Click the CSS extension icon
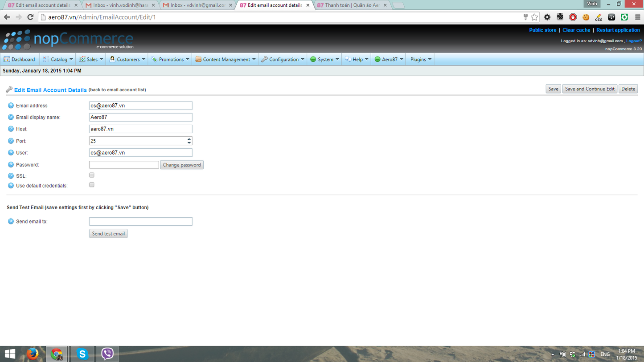This screenshot has width=644, height=362. (599, 17)
